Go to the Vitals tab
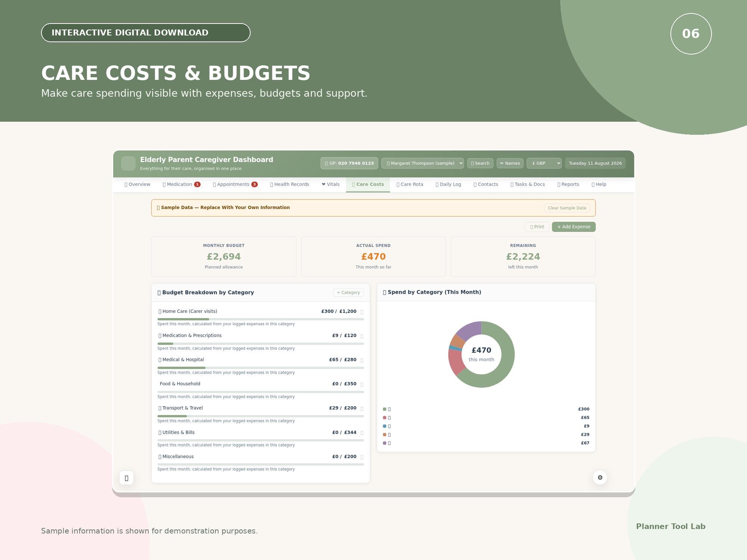 [x=331, y=184]
